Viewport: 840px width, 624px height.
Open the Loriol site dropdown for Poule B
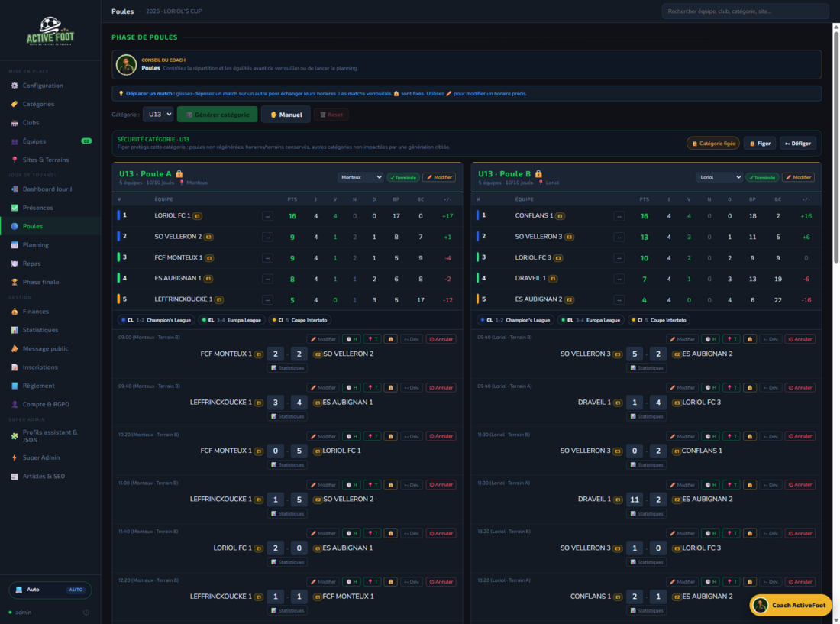(719, 177)
